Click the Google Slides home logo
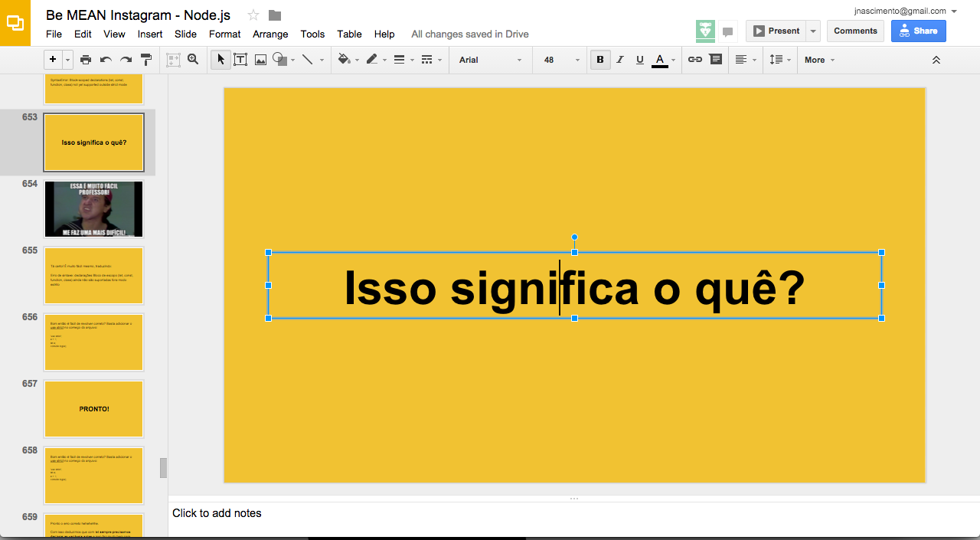This screenshot has width=980, height=540. pos(15,23)
